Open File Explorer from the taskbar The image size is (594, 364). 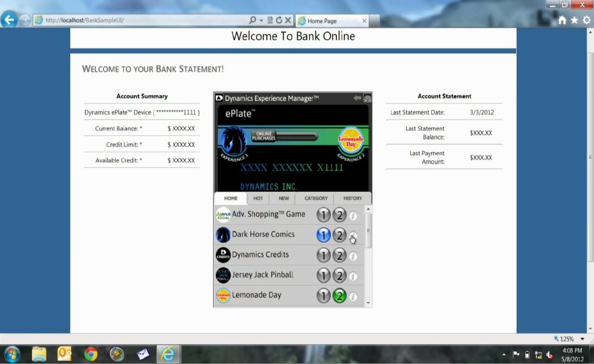39,354
